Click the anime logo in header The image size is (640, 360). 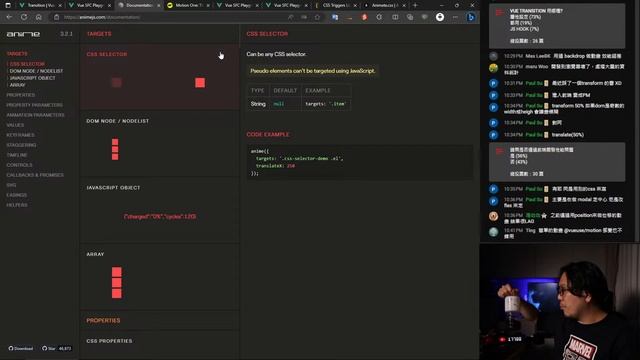tap(23, 34)
